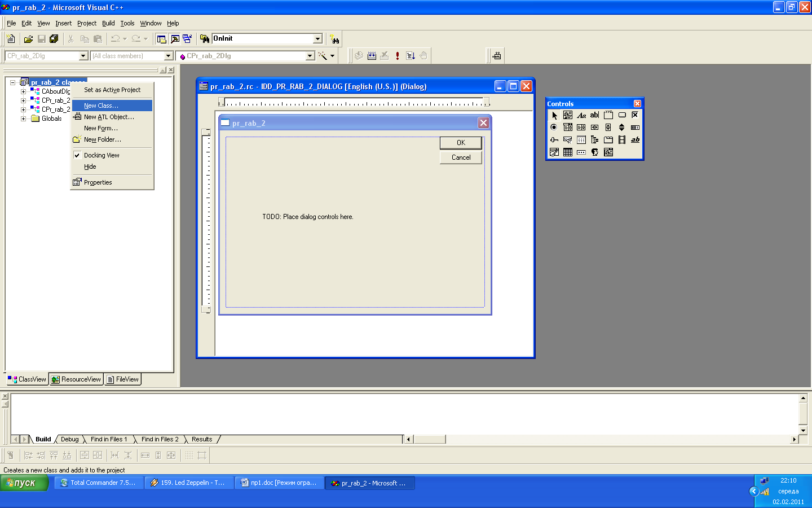Click the Test dialog icon in Dialog toolbar
The width and height of the screenshot is (812, 508).
coord(10,455)
